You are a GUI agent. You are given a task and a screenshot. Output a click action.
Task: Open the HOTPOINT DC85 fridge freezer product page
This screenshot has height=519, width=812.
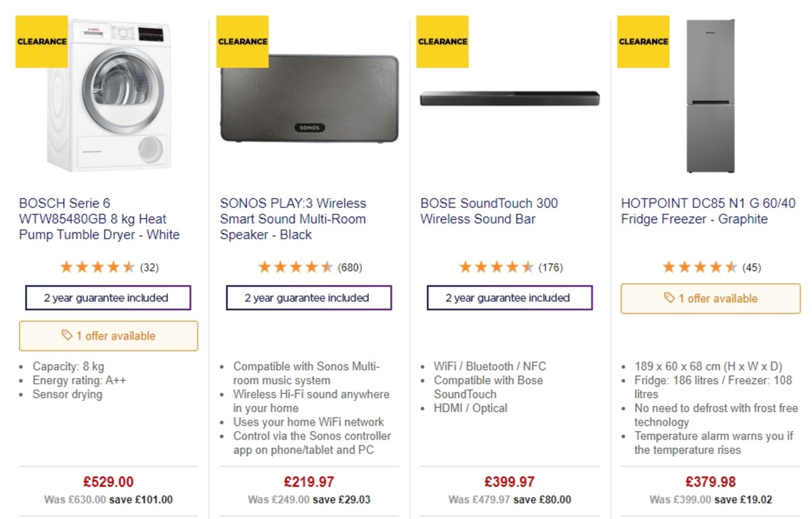[x=708, y=210]
